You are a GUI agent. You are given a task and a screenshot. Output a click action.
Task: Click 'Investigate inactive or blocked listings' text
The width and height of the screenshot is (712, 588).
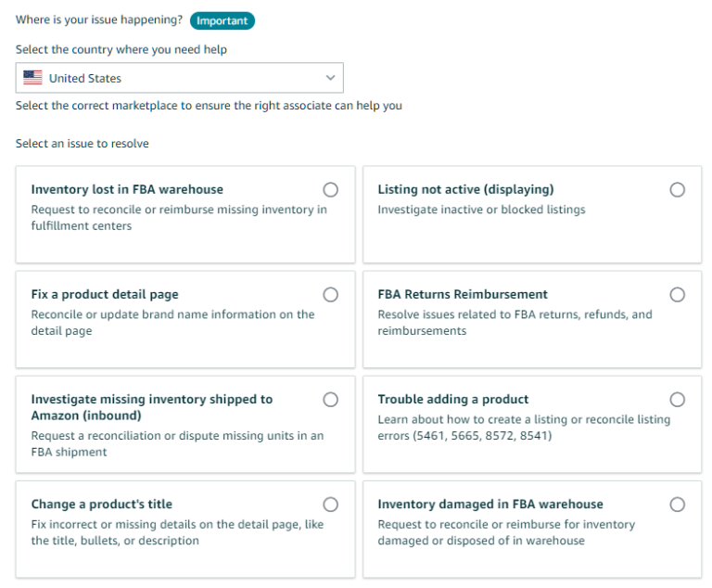[x=482, y=210]
